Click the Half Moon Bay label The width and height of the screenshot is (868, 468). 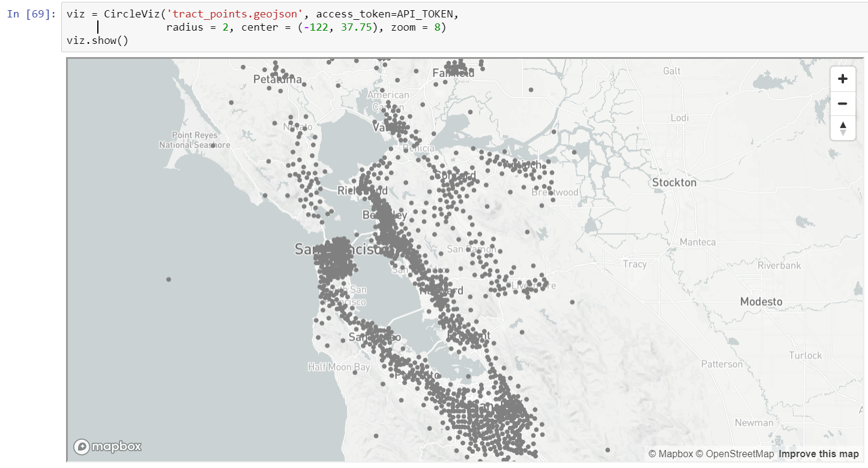tap(339, 366)
